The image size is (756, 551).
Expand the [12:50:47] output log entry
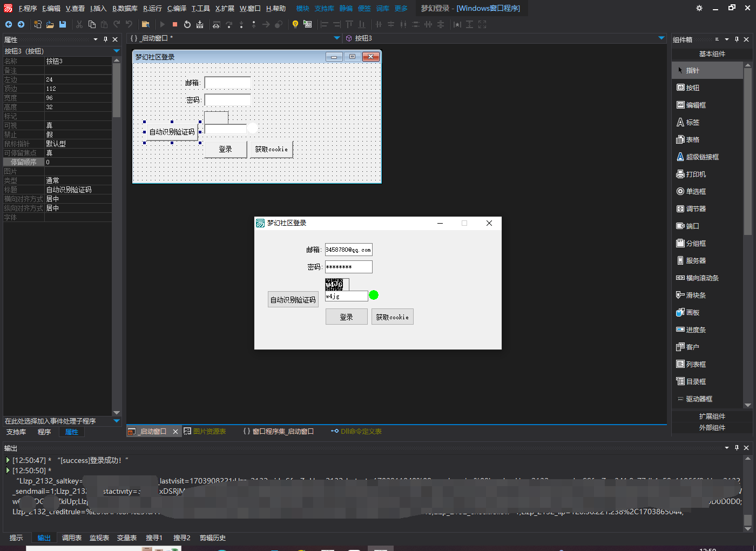[x=8, y=460]
